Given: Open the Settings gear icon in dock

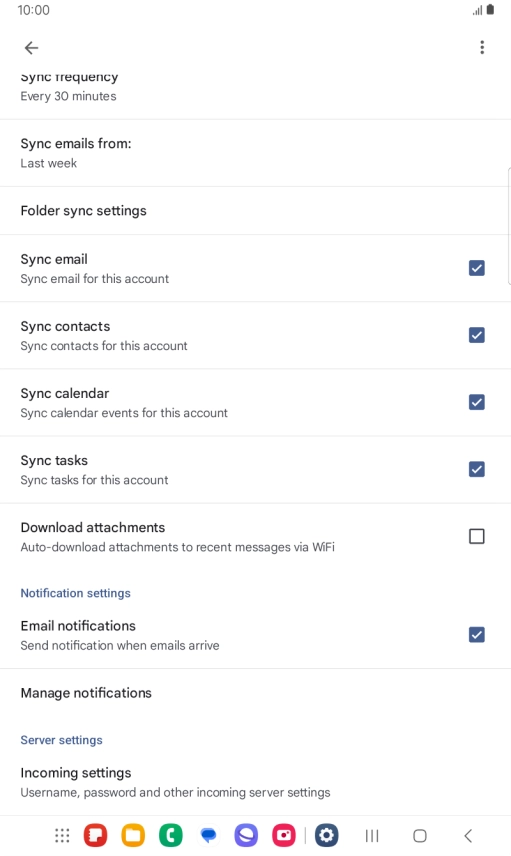Looking at the screenshot, I should [x=326, y=835].
